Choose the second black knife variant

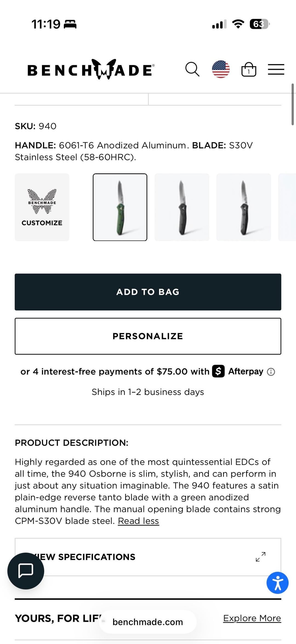[244, 207]
